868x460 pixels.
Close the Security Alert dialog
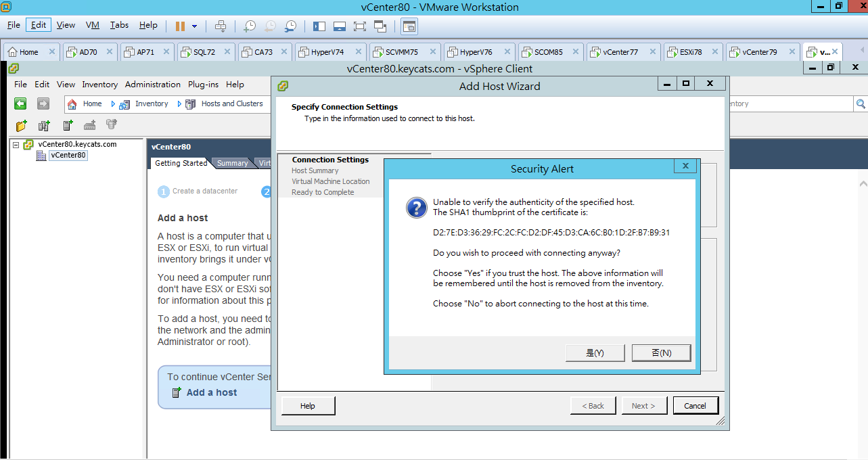tap(685, 166)
